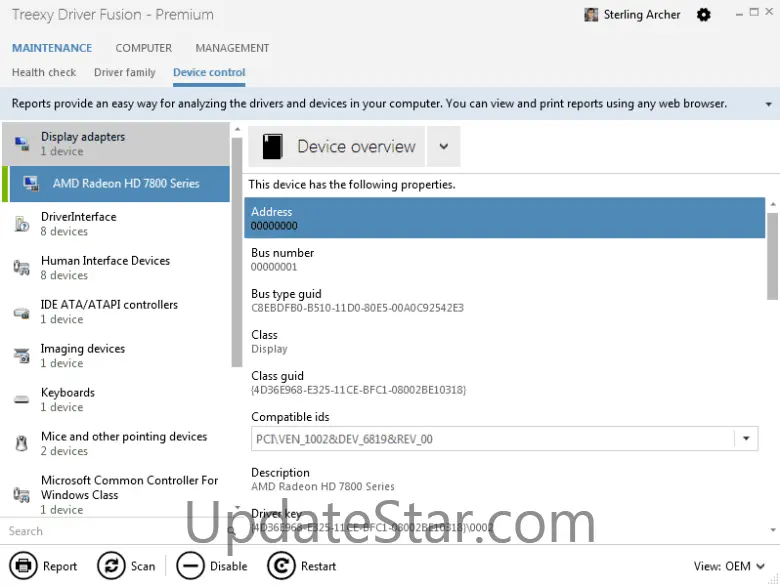780x586 pixels.
Task: Click the Search input field
Action: (114, 531)
